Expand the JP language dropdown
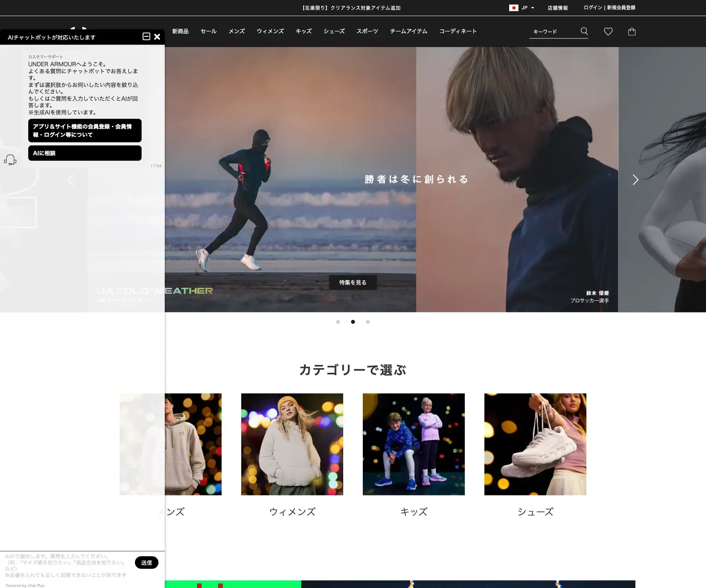This screenshot has width=706, height=588. coord(532,7)
